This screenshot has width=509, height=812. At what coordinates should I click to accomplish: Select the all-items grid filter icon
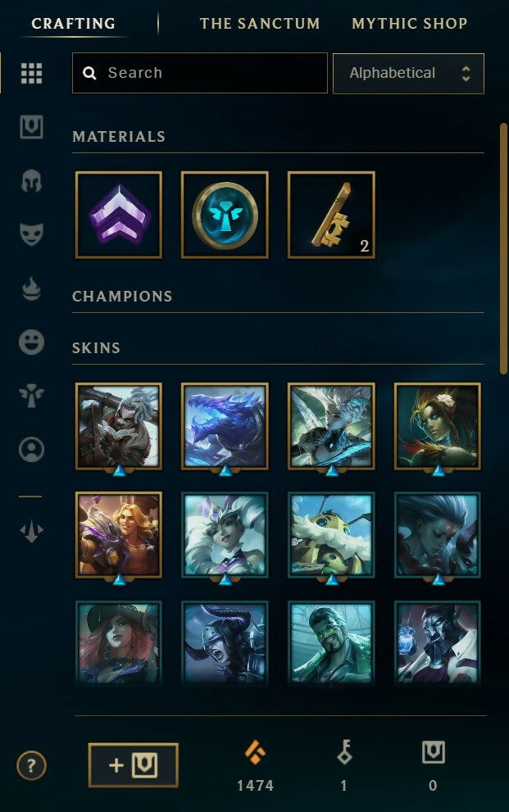pos(32,73)
